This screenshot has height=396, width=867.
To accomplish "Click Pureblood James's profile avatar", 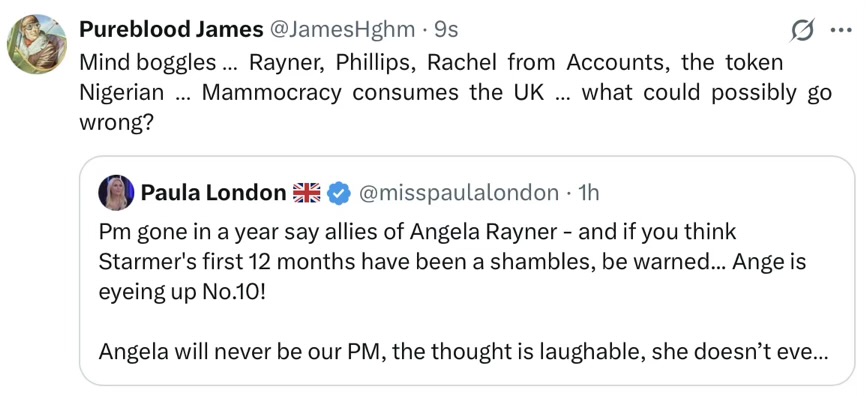I will click(36, 44).
